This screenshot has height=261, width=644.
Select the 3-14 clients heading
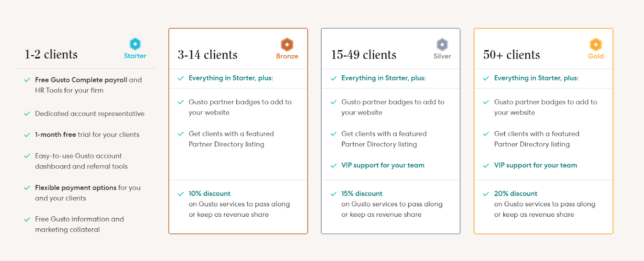(x=208, y=55)
